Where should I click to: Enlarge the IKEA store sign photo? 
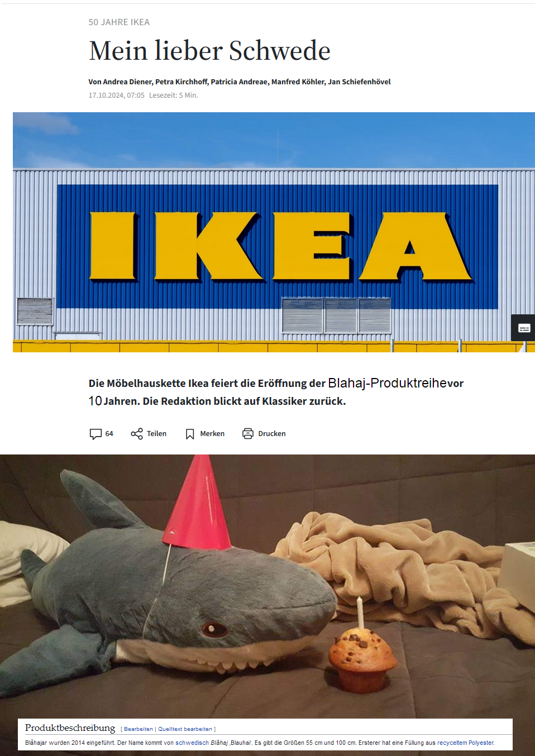(274, 232)
